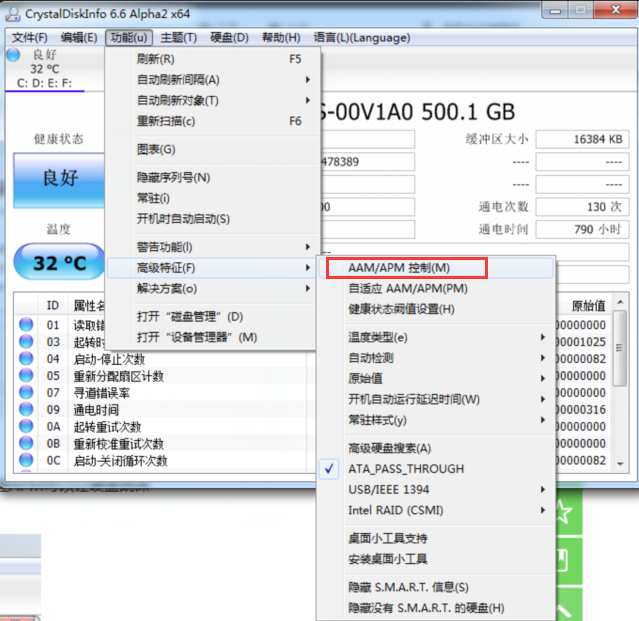Toggle 隐藏没有 S.M.A.R.T. 的硬盘(H)
The height and width of the screenshot is (621, 639).
tap(435, 608)
